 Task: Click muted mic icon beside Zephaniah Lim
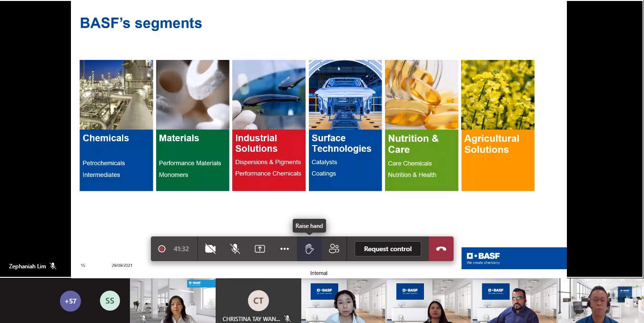pyautogui.click(x=53, y=266)
